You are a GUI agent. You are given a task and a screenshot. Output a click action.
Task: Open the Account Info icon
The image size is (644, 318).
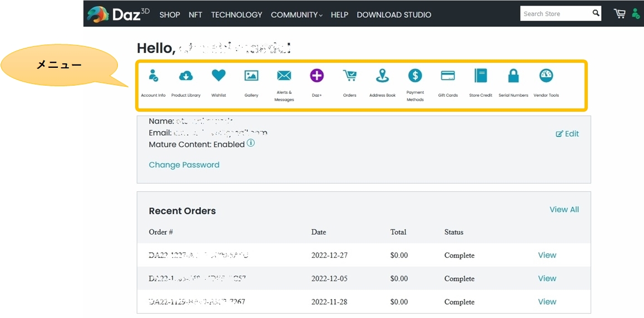point(153,76)
